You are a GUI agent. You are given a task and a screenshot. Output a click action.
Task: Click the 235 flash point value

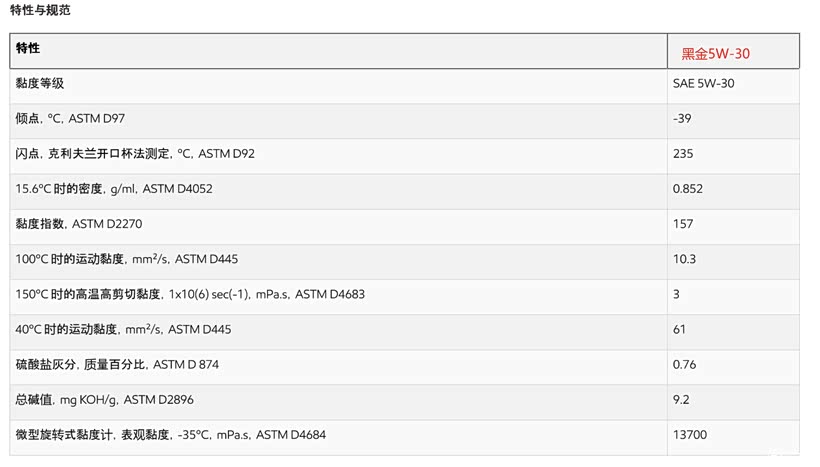[x=683, y=154]
